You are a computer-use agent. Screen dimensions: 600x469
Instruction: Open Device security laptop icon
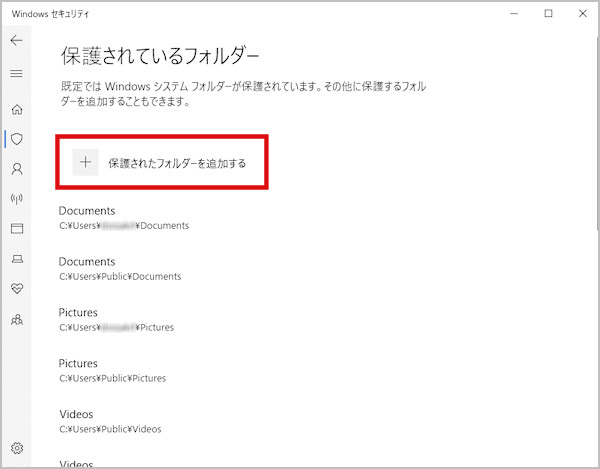pyautogui.click(x=17, y=259)
